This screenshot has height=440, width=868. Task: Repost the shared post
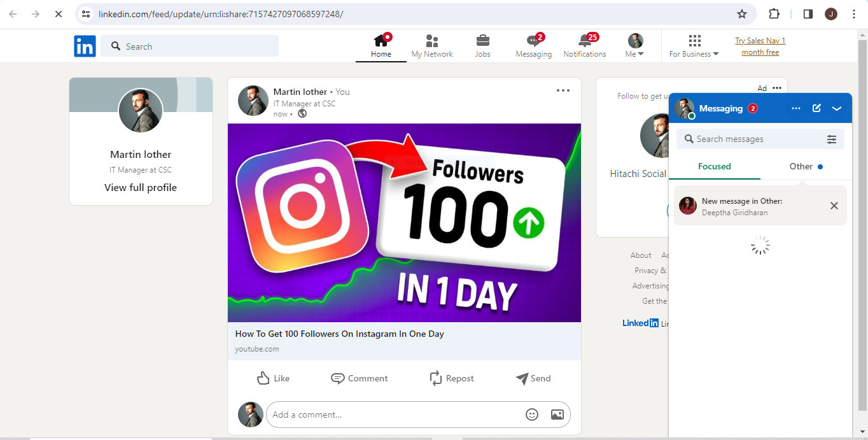point(452,378)
